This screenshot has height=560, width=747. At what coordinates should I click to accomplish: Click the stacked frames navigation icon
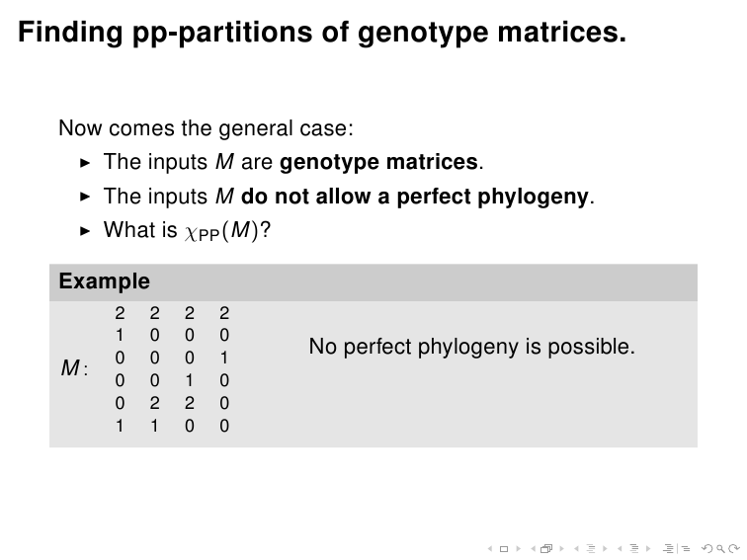(x=546, y=548)
